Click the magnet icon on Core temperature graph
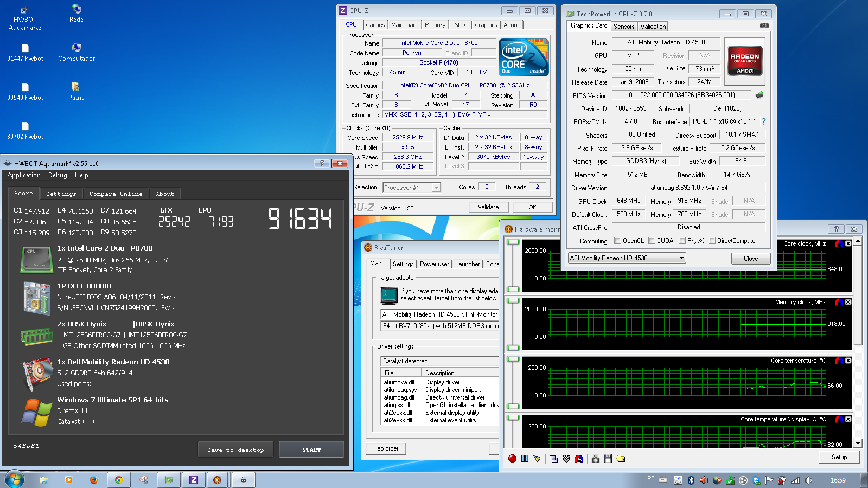The height and width of the screenshot is (488, 868). tap(839, 361)
